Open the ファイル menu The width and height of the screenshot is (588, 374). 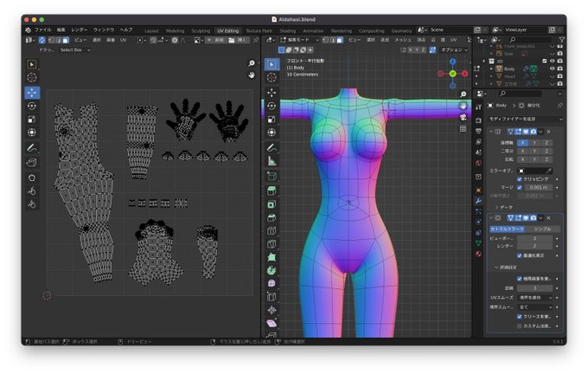(42, 29)
